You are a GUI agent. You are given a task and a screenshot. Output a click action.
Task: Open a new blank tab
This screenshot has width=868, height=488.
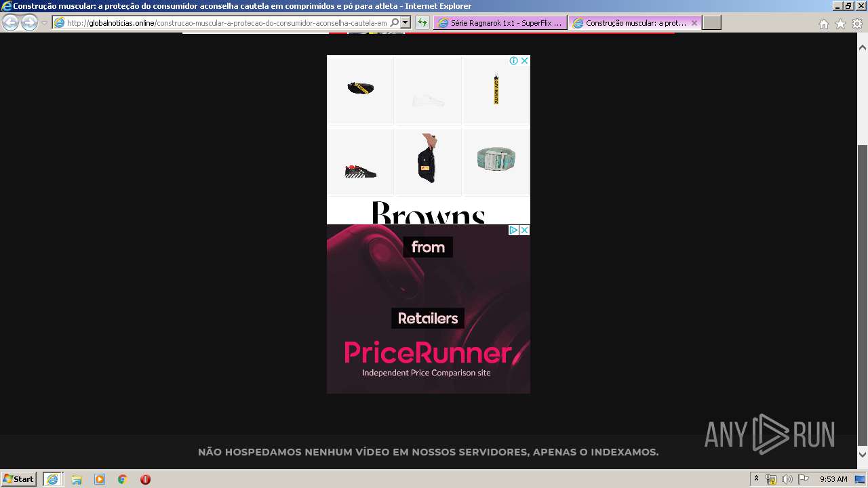click(x=711, y=22)
